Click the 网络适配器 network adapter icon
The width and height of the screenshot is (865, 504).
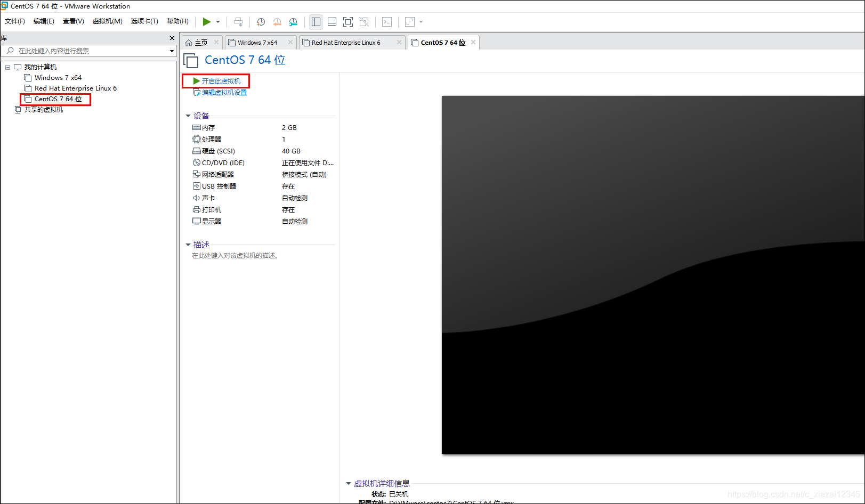click(x=197, y=175)
